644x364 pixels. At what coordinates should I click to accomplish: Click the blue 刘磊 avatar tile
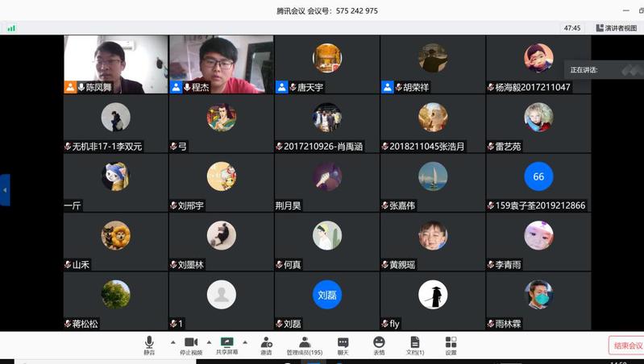pos(327,296)
